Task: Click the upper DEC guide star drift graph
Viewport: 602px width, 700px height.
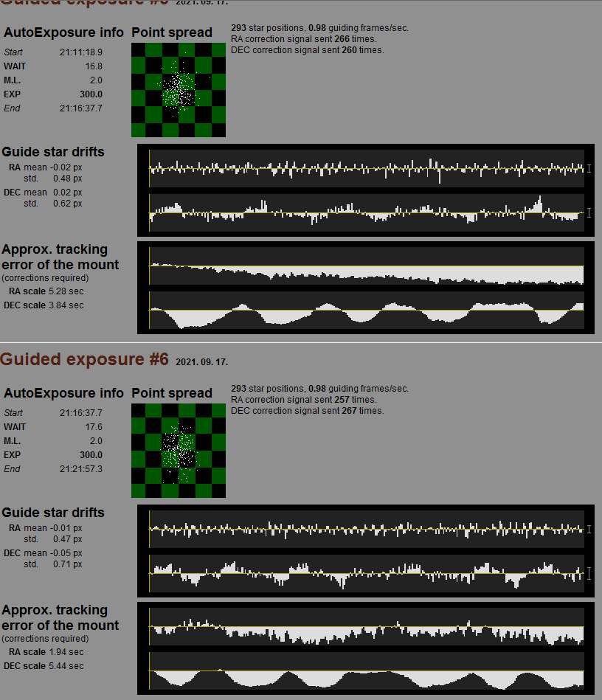Action: coord(366,212)
